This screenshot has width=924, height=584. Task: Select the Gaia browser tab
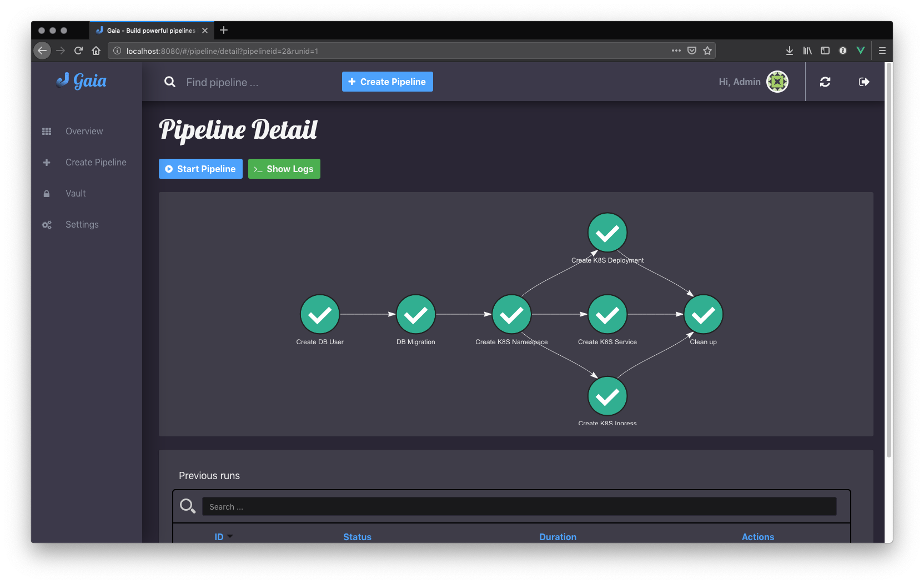pos(151,31)
